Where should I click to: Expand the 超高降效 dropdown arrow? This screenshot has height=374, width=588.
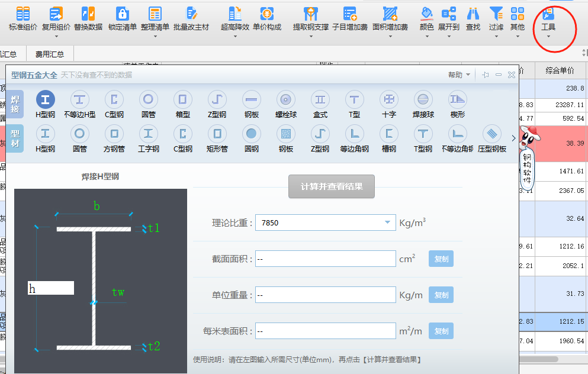coord(235,36)
